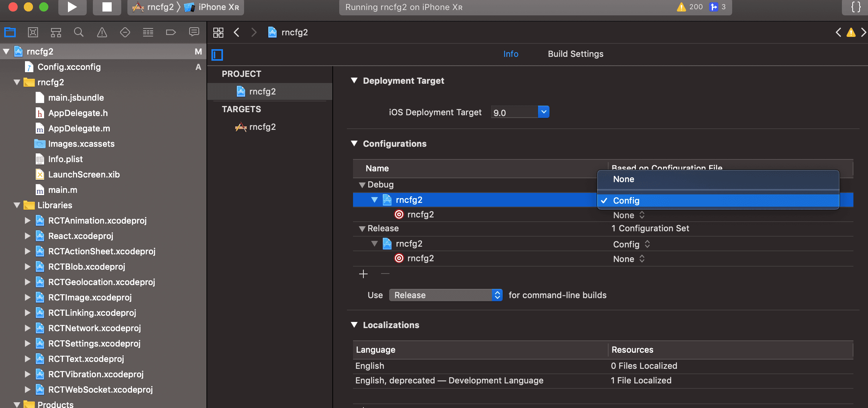Go back in editor history
The image size is (868, 408).
(237, 33)
